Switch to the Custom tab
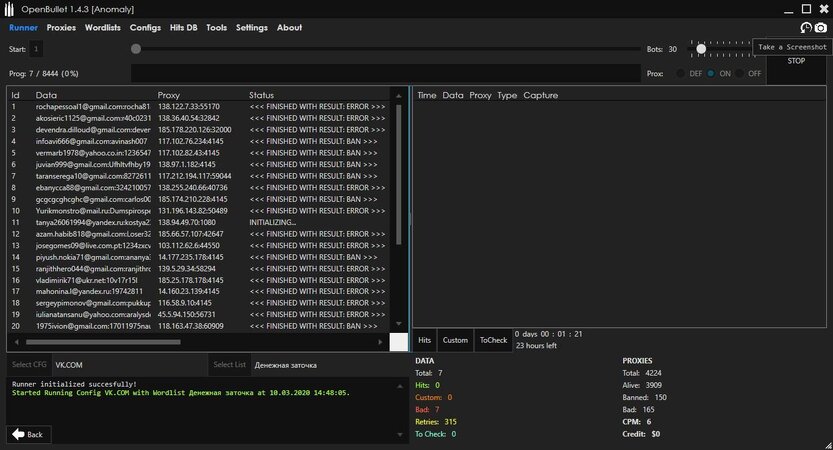The image size is (833, 450). [x=455, y=340]
